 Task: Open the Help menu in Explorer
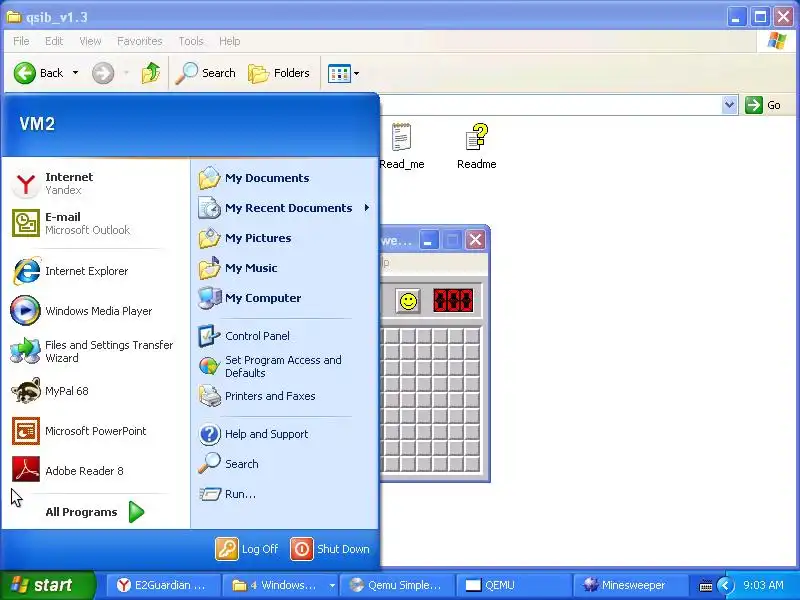230,41
